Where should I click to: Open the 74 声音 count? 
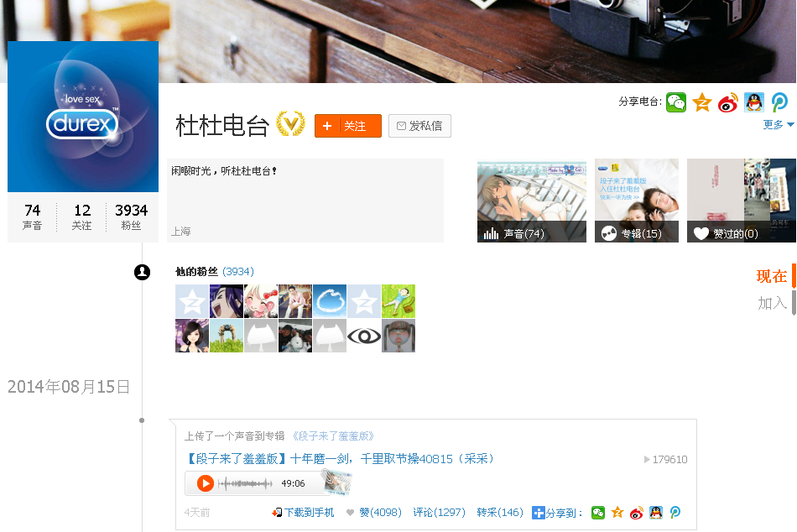coord(32,216)
